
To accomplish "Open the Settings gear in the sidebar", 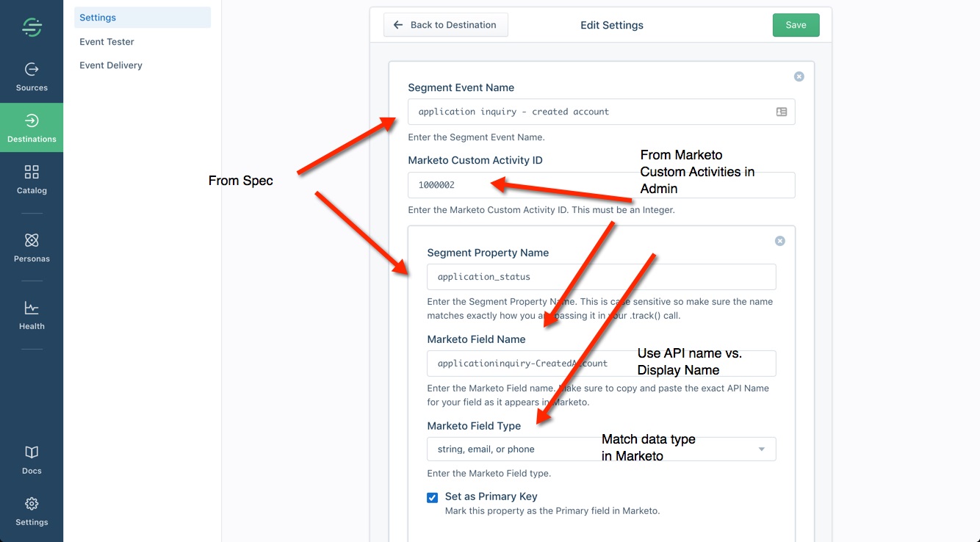I will 32,512.
